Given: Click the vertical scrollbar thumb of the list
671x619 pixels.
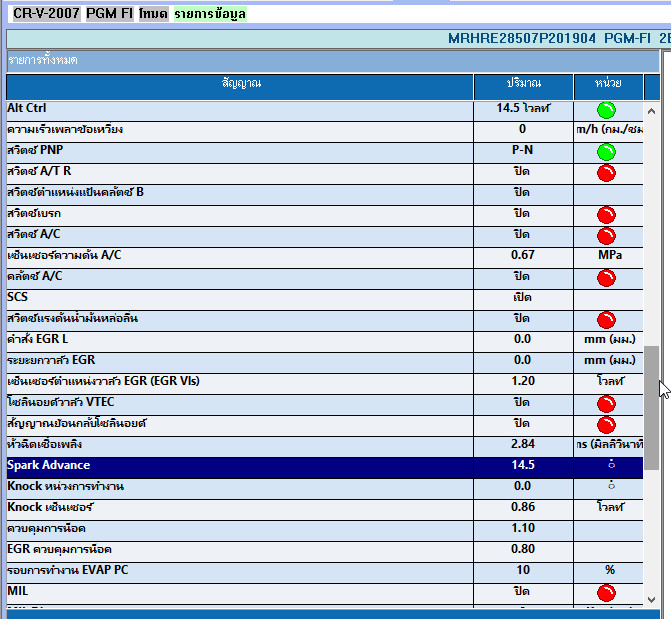Looking at the screenshot, I should click(651, 408).
